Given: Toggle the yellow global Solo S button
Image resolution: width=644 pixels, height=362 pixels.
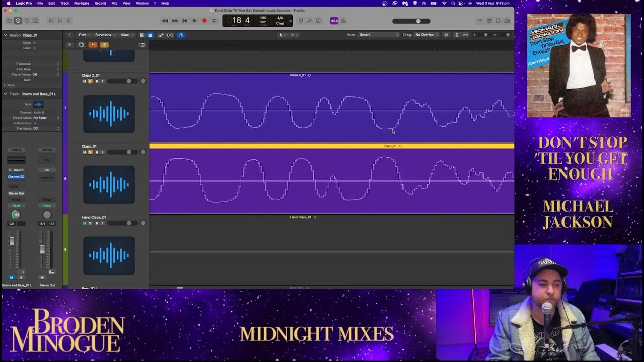Looking at the screenshot, I should coord(104,45).
